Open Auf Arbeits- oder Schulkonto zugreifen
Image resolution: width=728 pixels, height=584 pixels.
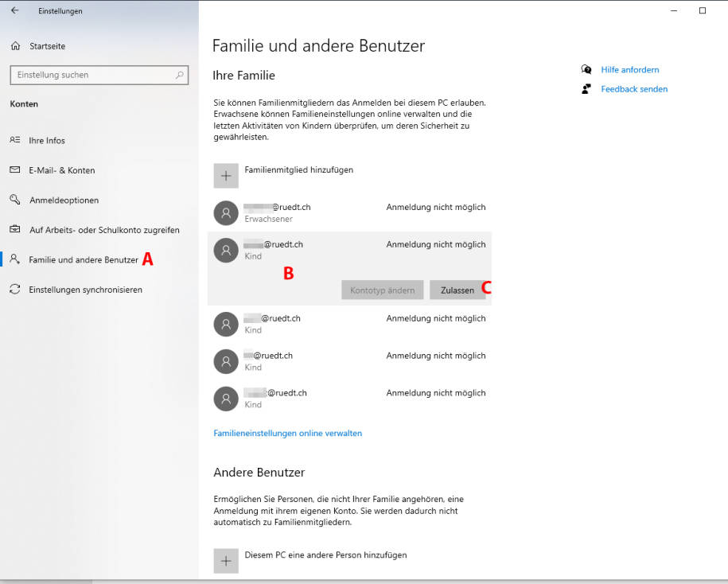point(104,230)
